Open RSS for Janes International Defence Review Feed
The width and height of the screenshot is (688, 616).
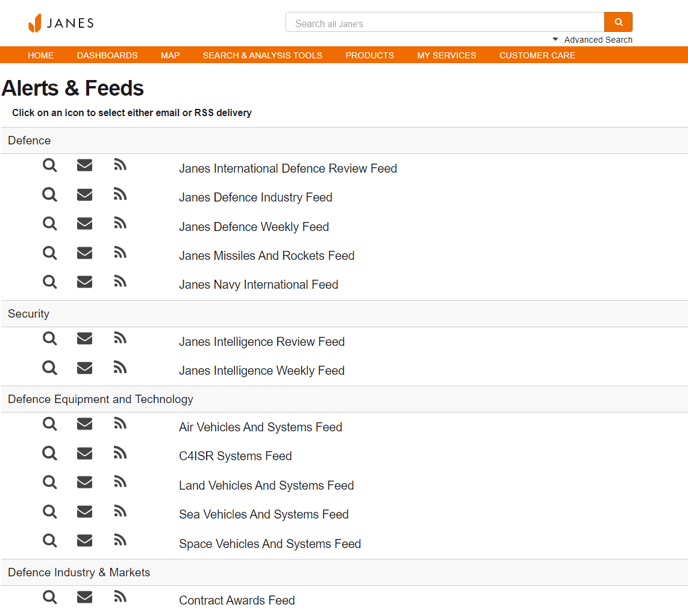point(120,165)
